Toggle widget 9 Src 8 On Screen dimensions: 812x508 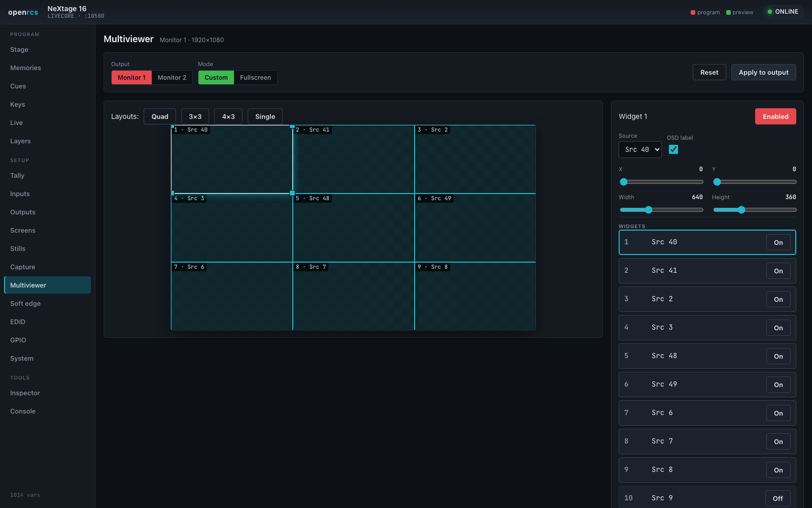[779, 470]
